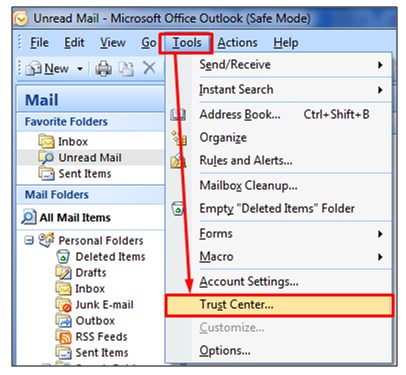Open the Go menu
Image resolution: width=406 pixels, height=375 pixels.
[x=148, y=43]
